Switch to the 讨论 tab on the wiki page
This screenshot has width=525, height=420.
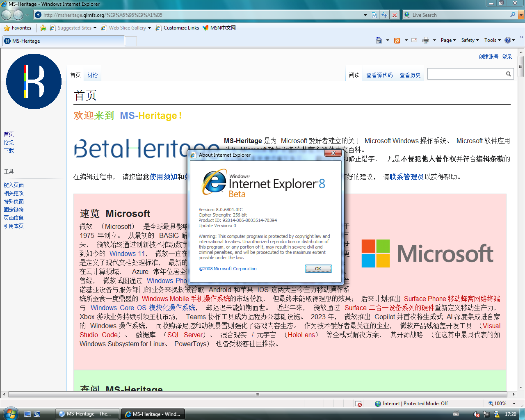[93, 75]
